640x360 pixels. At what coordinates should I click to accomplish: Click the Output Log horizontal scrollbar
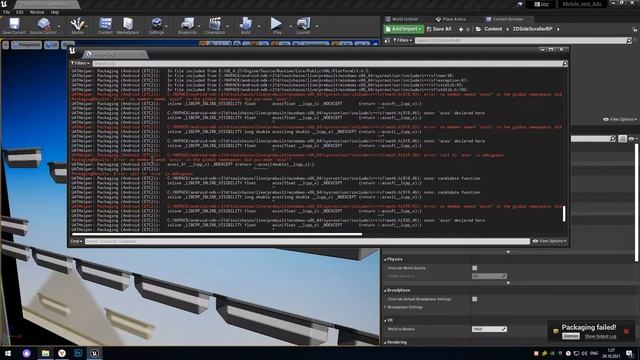pos(217,234)
